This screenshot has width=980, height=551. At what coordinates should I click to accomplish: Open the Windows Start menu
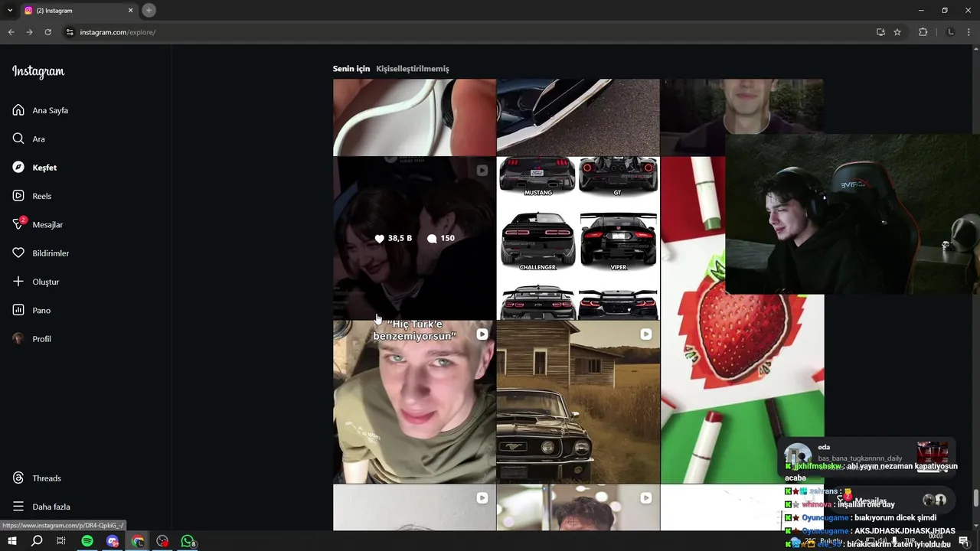tap(12, 541)
